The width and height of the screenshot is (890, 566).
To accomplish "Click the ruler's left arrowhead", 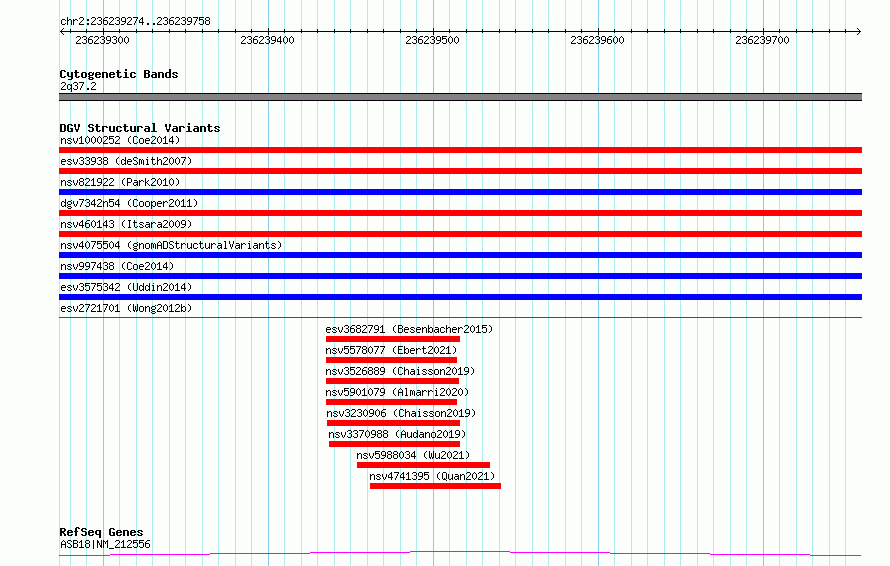I will point(62,32).
